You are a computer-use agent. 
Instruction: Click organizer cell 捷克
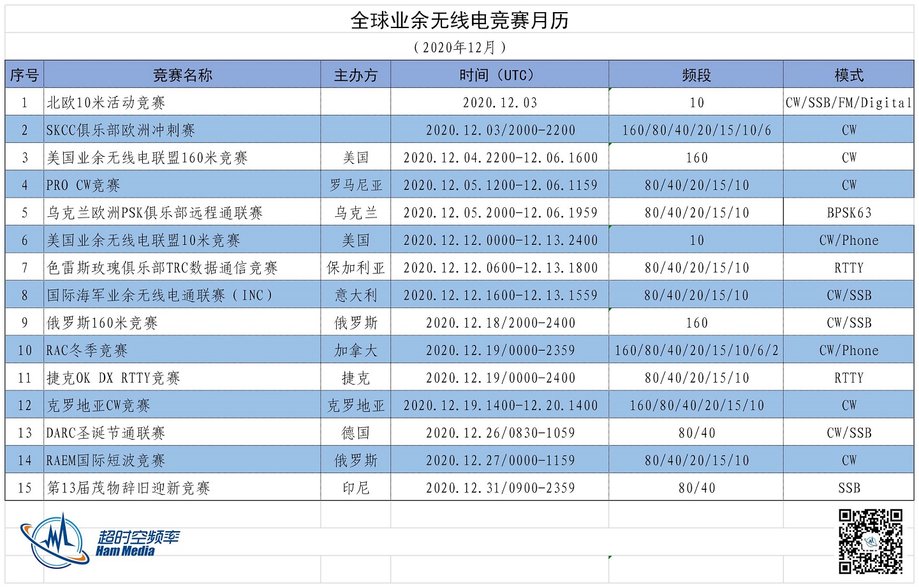pyautogui.click(x=356, y=378)
